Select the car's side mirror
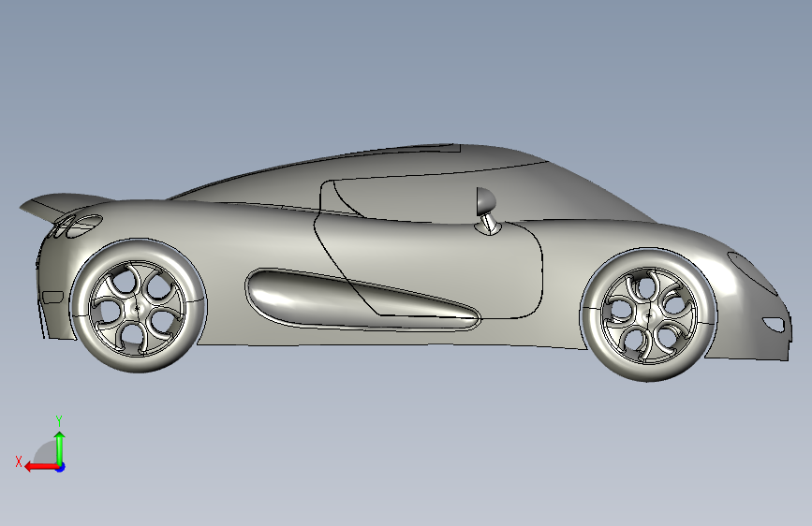 pos(487,211)
